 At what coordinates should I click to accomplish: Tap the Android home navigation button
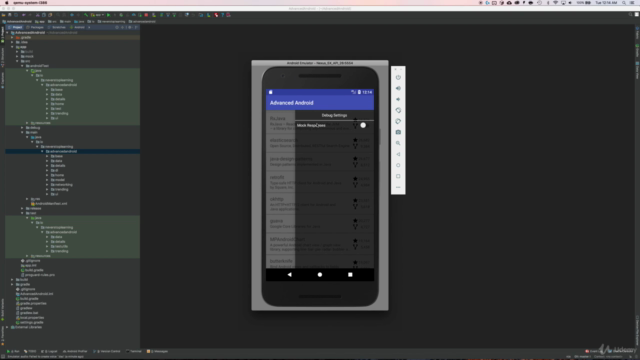click(x=320, y=275)
